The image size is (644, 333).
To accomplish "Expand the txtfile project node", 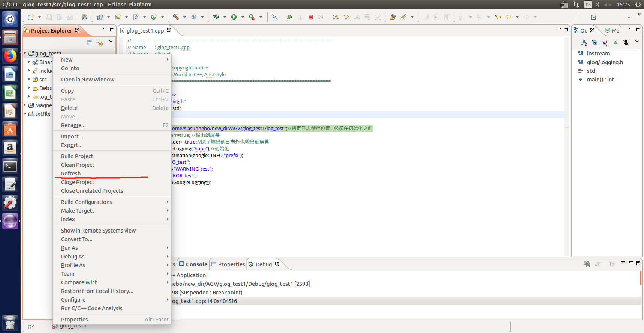I will tap(25, 114).
